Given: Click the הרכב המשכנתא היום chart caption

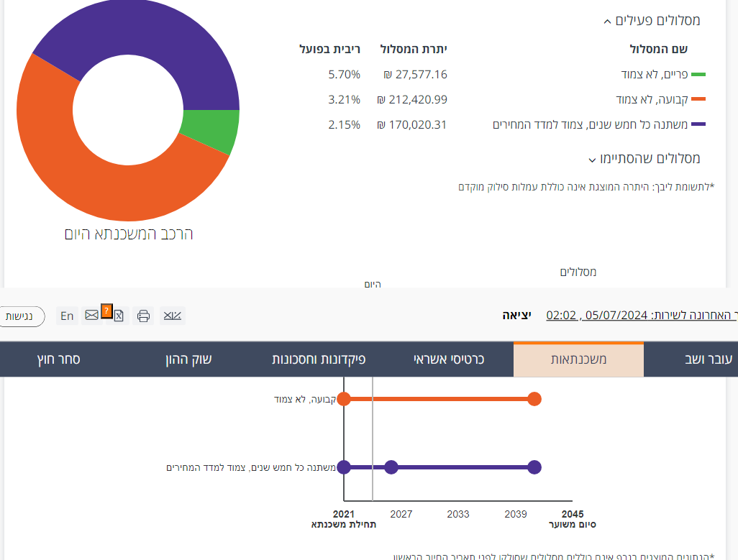Looking at the screenshot, I should 129,234.
